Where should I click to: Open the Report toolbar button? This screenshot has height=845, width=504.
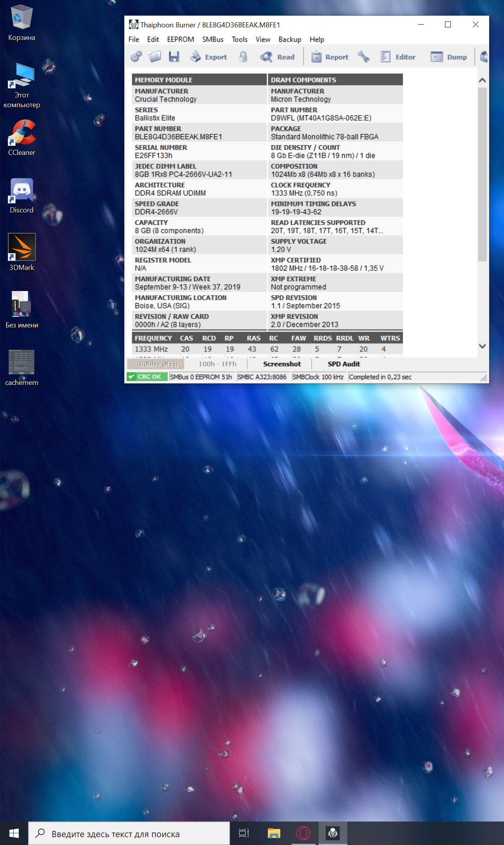coord(330,57)
